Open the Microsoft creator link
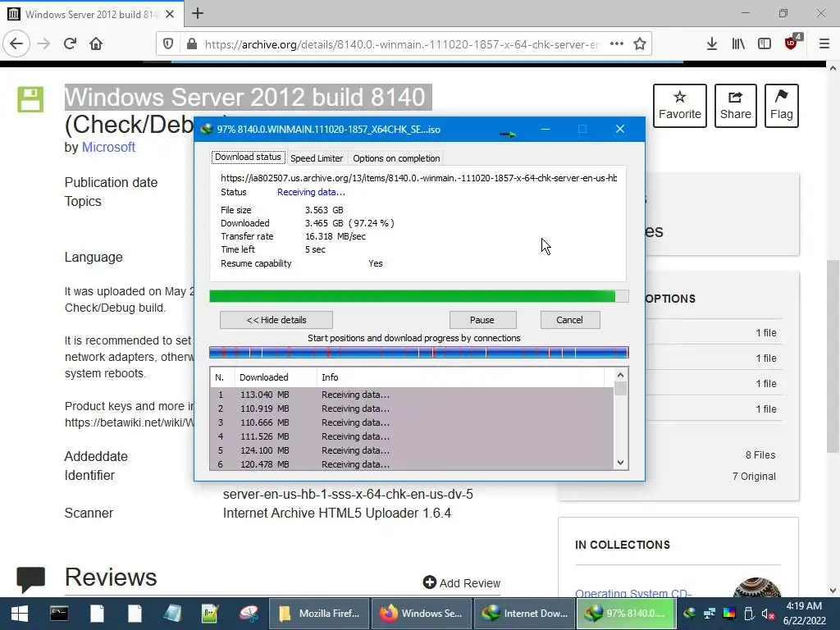 [x=108, y=148]
